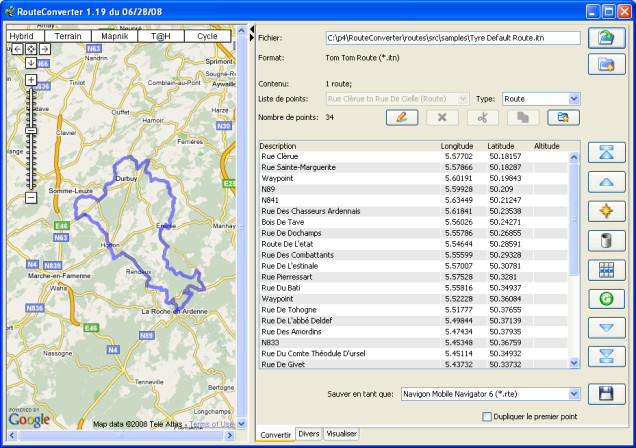Switch to the Convertir tab
The height and width of the screenshot is (448, 636).
coord(275,434)
